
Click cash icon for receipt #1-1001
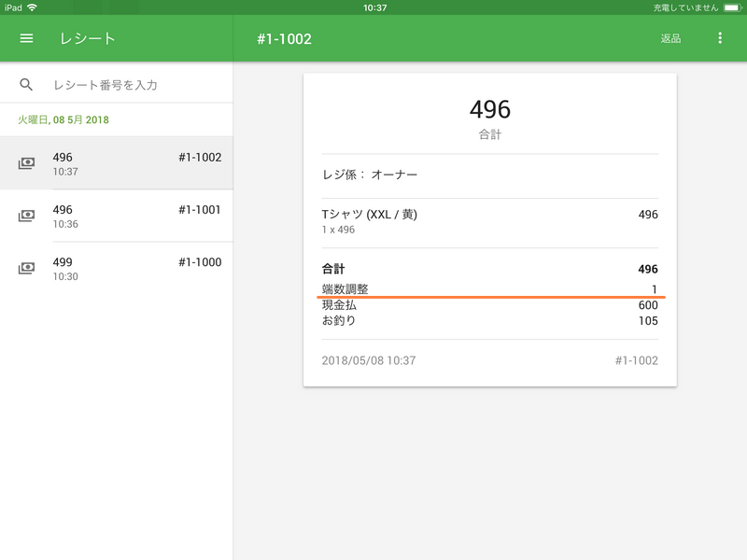click(26, 216)
